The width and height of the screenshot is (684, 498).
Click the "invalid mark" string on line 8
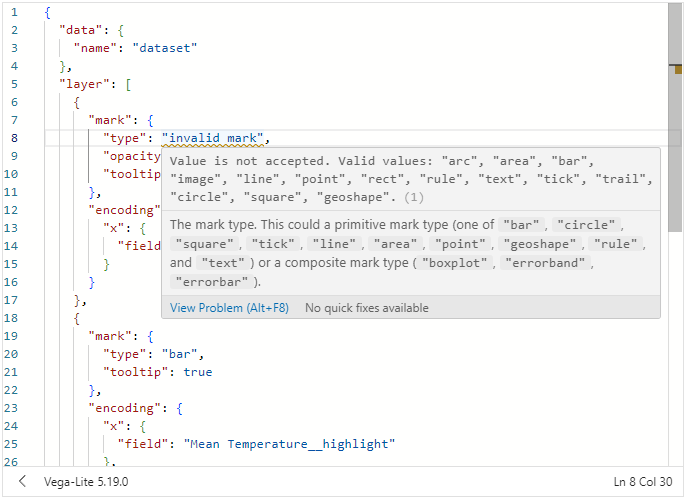point(212,138)
